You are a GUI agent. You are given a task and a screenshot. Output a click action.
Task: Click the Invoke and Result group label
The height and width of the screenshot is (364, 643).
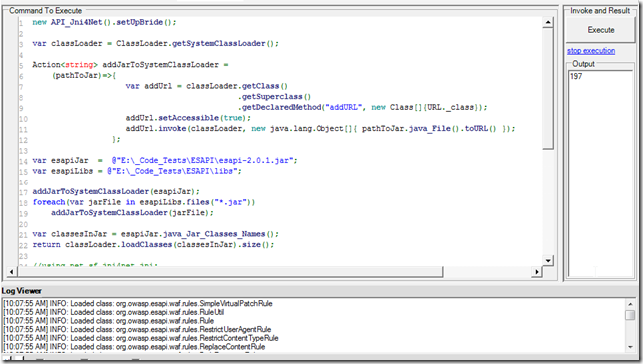600,11
